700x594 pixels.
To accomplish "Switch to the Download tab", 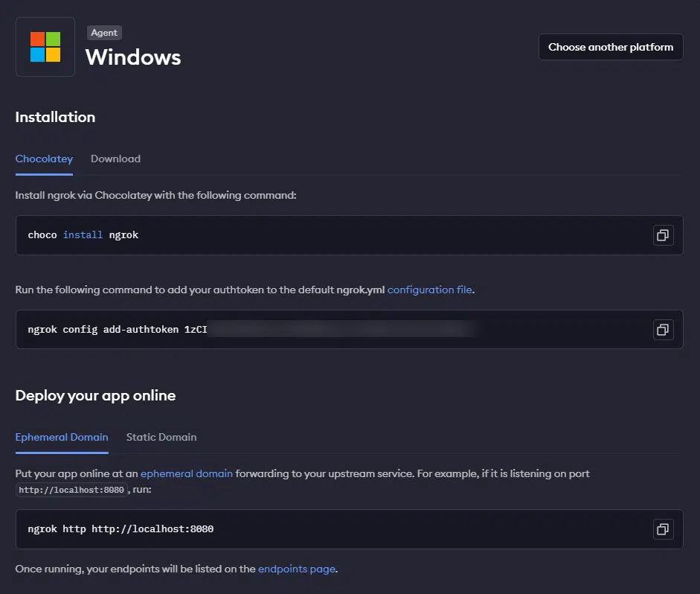I will pos(115,159).
